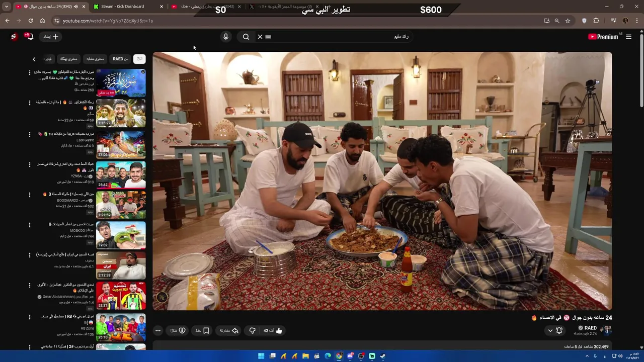Go to the browser home page icon
Screen dimensions: 644x362
pyautogui.click(x=42, y=21)
